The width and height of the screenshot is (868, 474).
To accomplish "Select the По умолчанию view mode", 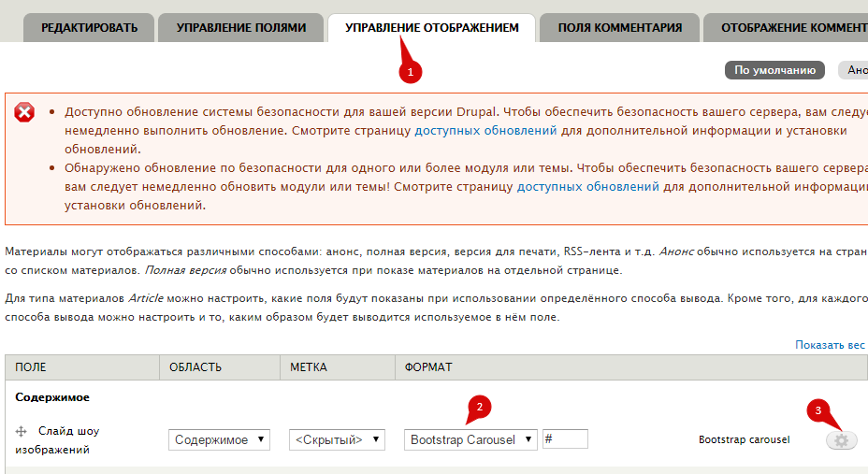I will click(x=774, y=70).
